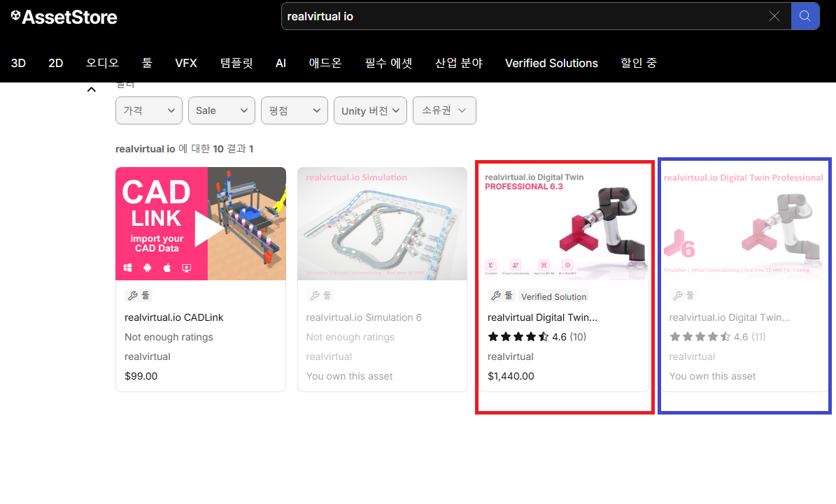
Task: Click the 툴 tag on 4.6 (11) card
Action: coord(683,295)
